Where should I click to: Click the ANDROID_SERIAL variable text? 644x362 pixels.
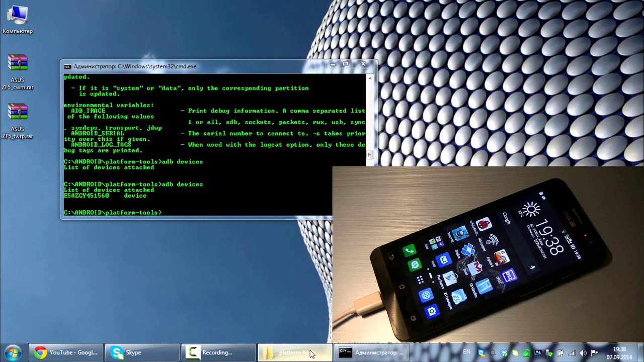(98, 133)
